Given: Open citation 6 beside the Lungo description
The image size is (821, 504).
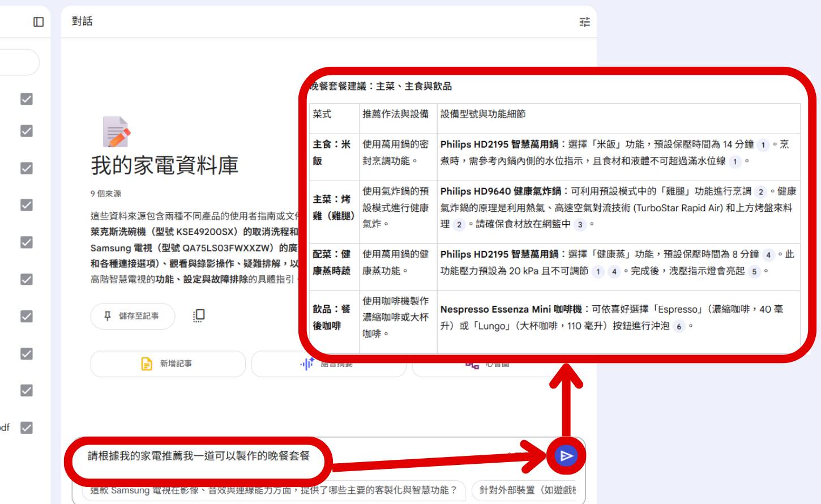Looking at the screenshot, I should (678, 325).
